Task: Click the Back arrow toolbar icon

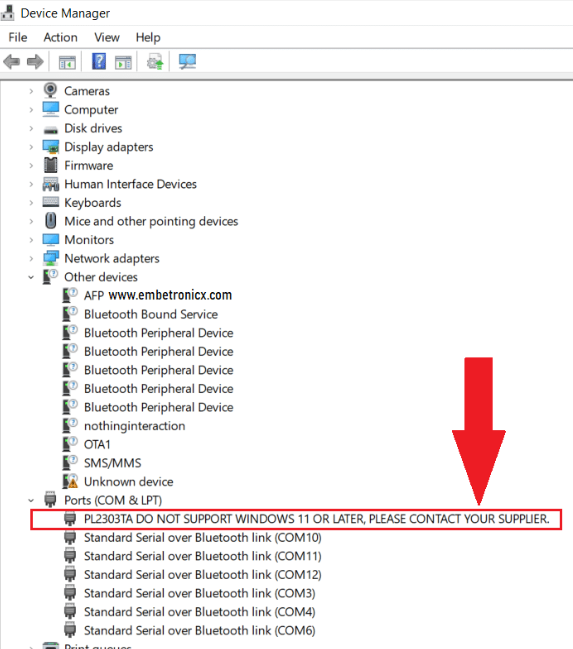Action: coord(12,62)
